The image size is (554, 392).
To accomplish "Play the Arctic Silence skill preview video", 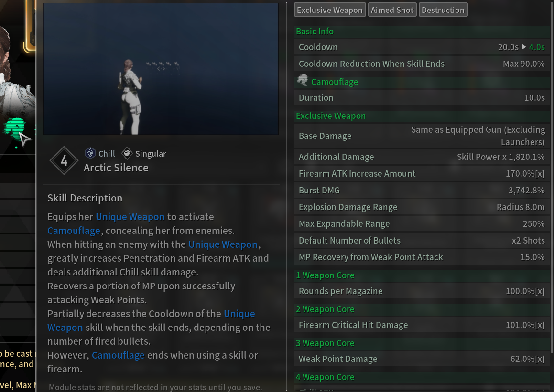I will (161, 69).
